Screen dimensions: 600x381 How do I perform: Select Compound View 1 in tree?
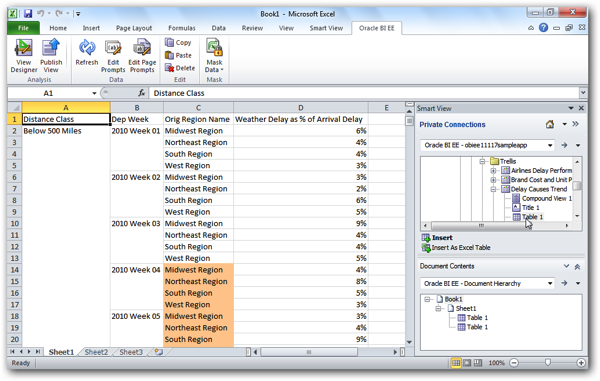coord(546,198)
